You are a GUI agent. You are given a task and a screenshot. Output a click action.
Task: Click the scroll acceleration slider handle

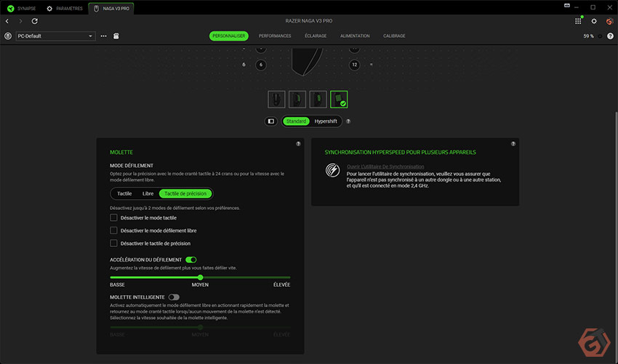[x=200, y=278]
